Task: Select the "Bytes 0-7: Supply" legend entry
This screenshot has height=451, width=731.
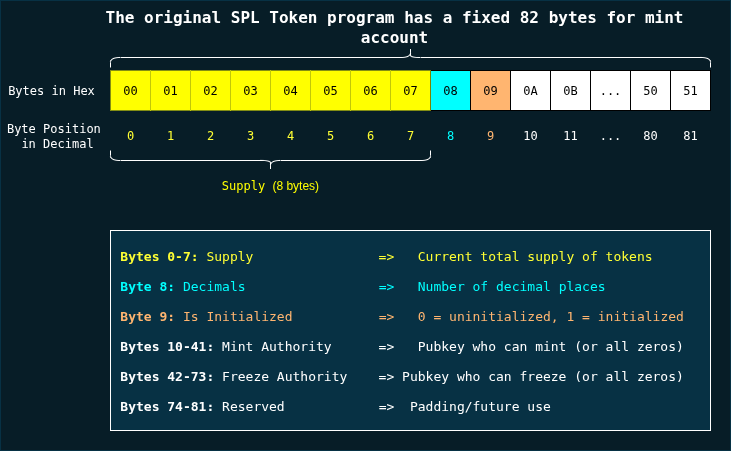Action: [x=186, y=257]
